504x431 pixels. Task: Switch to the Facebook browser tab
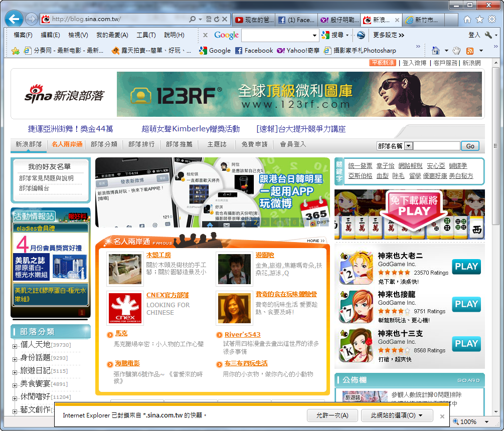click(x=296, y=20)
